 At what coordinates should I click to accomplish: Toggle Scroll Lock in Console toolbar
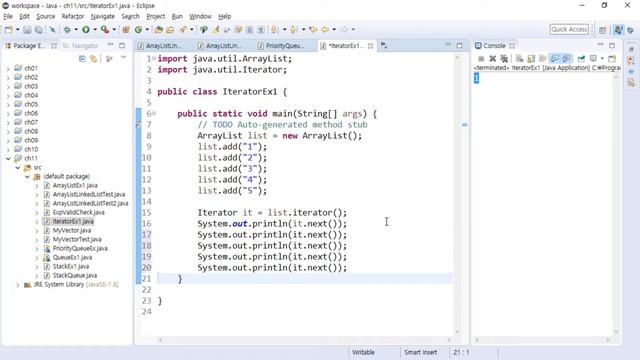point(531,59)
